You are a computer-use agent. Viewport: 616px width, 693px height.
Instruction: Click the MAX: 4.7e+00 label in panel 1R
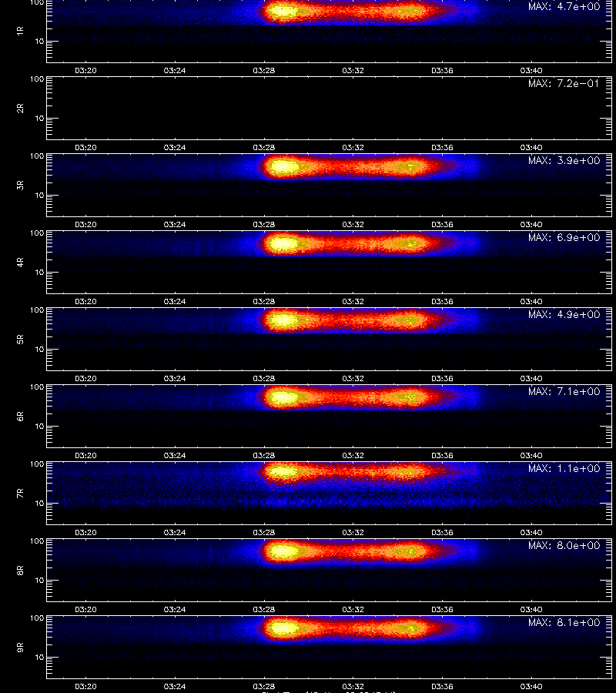(x=564, y=7)
